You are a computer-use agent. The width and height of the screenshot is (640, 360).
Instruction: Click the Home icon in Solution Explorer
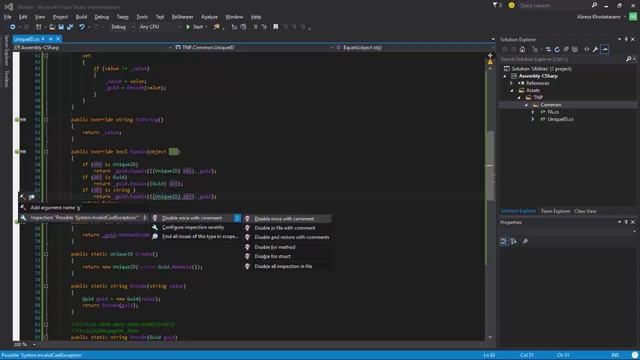coord(522,49)
